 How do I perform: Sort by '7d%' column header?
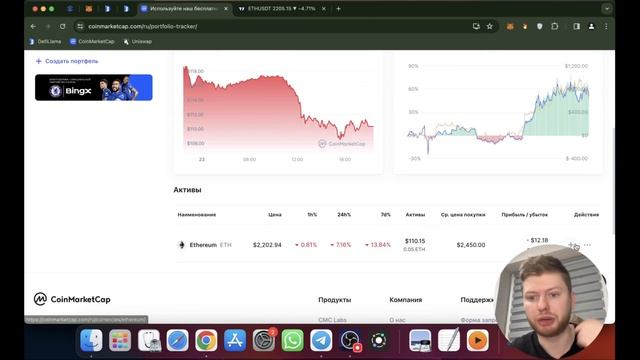[386, 215]
